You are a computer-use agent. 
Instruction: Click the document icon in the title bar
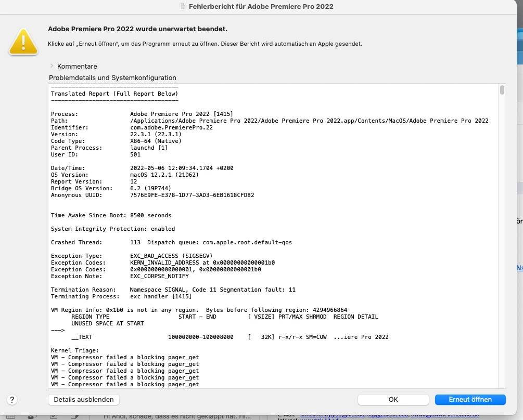(183, 6)
